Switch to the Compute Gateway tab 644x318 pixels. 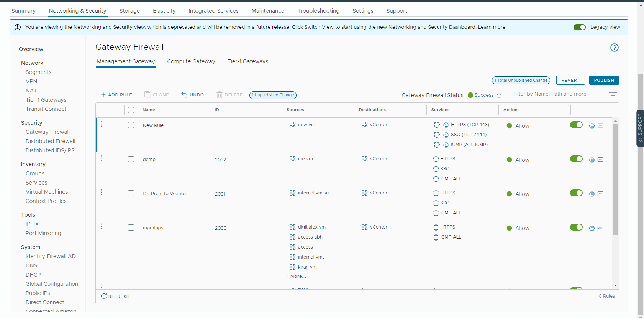point(191,62)
